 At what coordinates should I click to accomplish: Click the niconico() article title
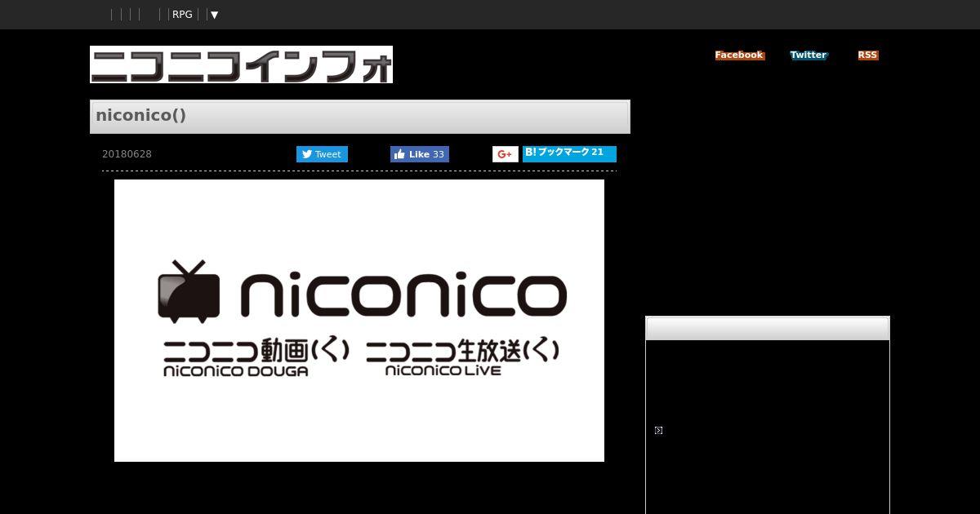point(140,115)
